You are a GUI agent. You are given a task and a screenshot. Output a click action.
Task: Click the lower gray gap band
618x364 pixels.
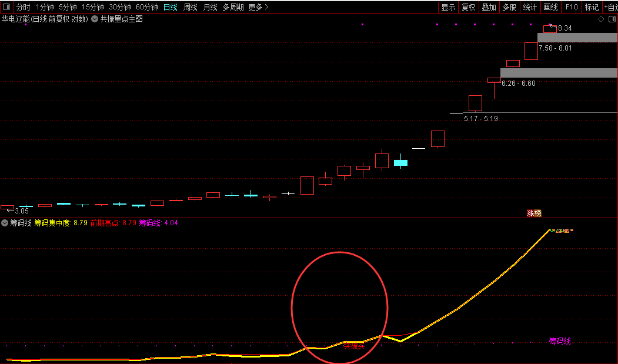coord(559,72)
